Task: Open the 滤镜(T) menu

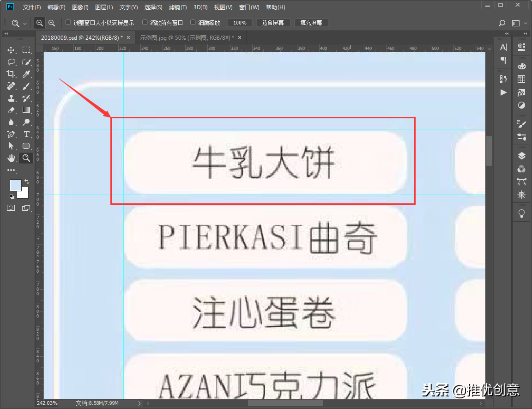Action: click(178, 7)
